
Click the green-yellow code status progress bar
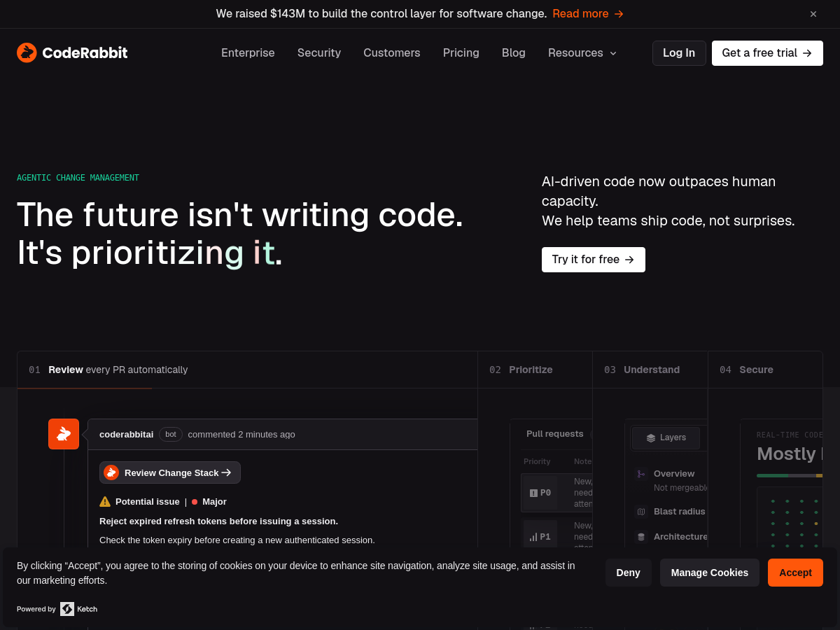pyautogui.click(x=790, y=475)
